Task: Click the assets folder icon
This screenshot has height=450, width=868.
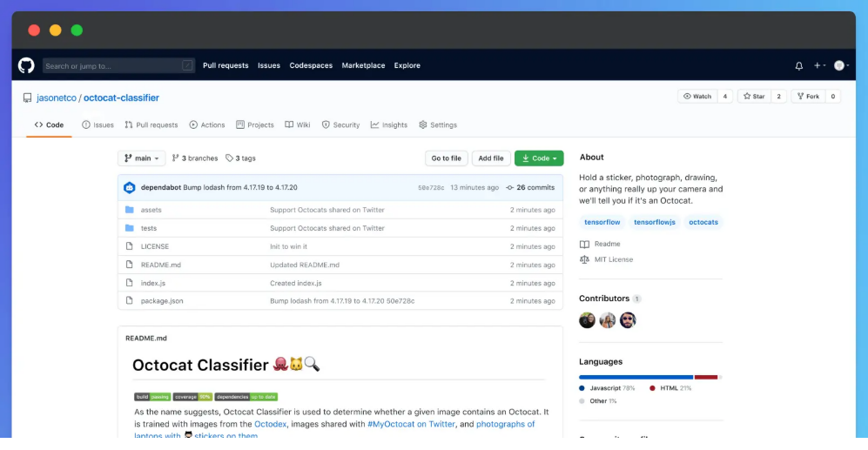Action: click(x=130, y=210)
